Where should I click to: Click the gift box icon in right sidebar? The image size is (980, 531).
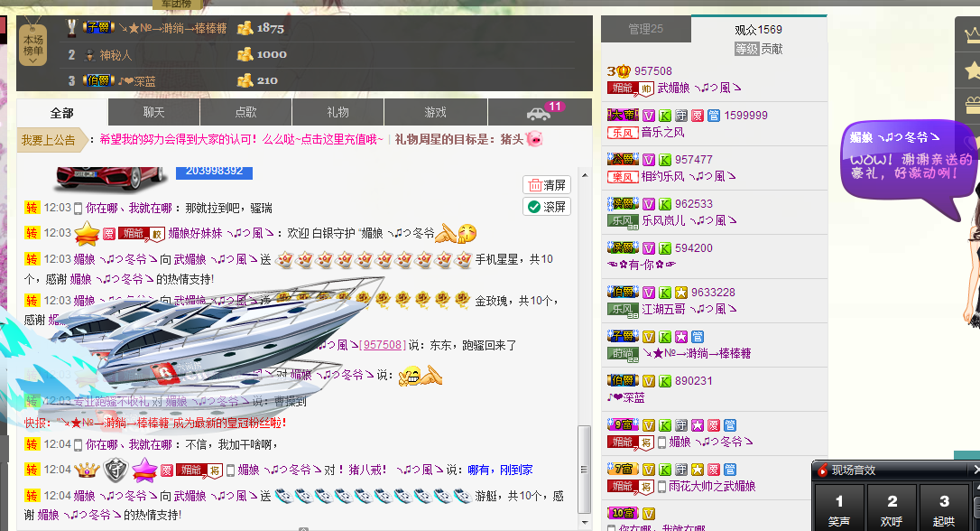(973, 104)
